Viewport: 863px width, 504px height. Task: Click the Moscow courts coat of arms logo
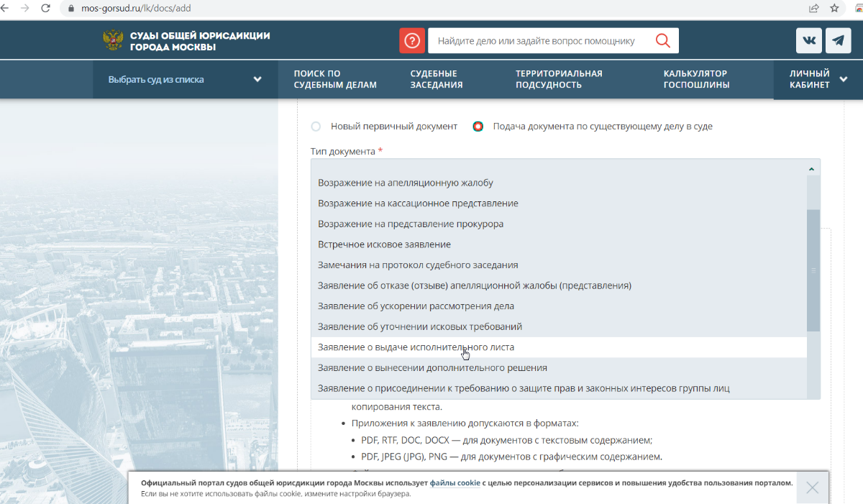113,40
